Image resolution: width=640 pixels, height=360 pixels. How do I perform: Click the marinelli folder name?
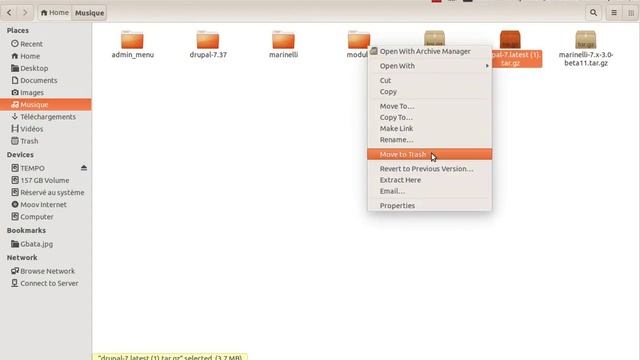(284, 55)
